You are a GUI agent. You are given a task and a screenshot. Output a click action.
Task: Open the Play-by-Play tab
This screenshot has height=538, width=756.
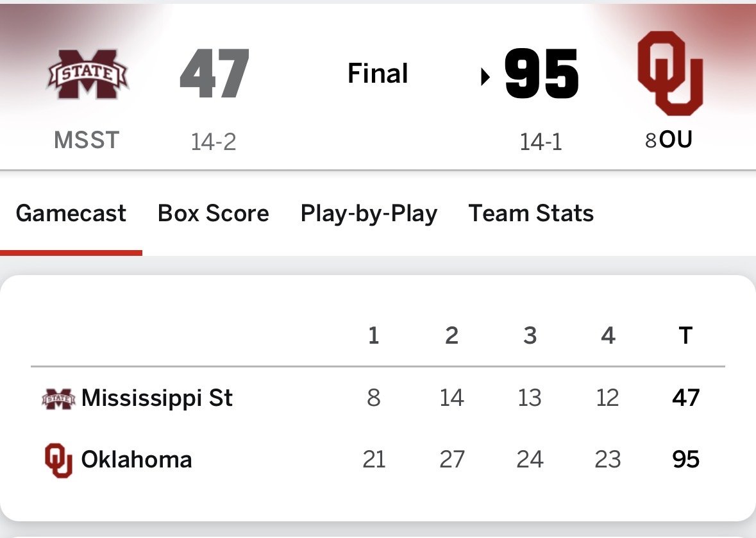[x=369, y=214]
